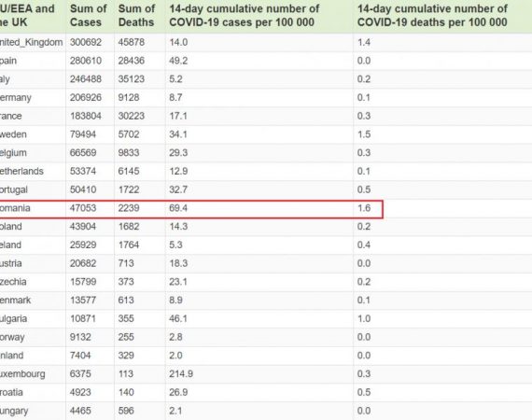Image resolution: width=532 pixels, height=420 pixels.
Task: Click the Sum of Deaths column header
Action: (136, 16)
